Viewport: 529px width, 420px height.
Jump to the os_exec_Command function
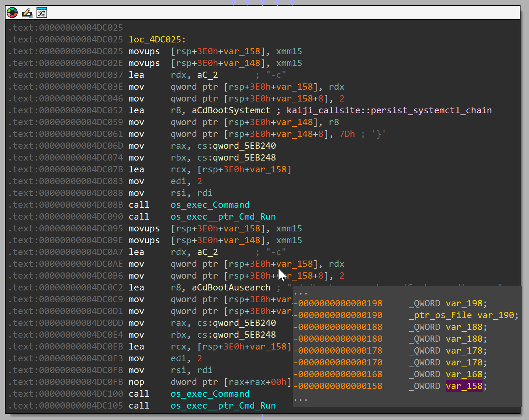point(210,204)
